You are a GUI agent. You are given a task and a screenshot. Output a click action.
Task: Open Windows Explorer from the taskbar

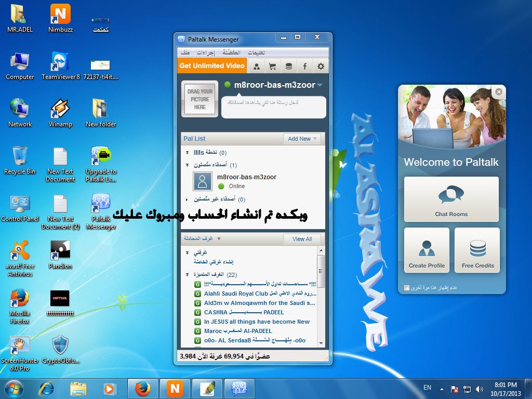(x=78, y=389)
